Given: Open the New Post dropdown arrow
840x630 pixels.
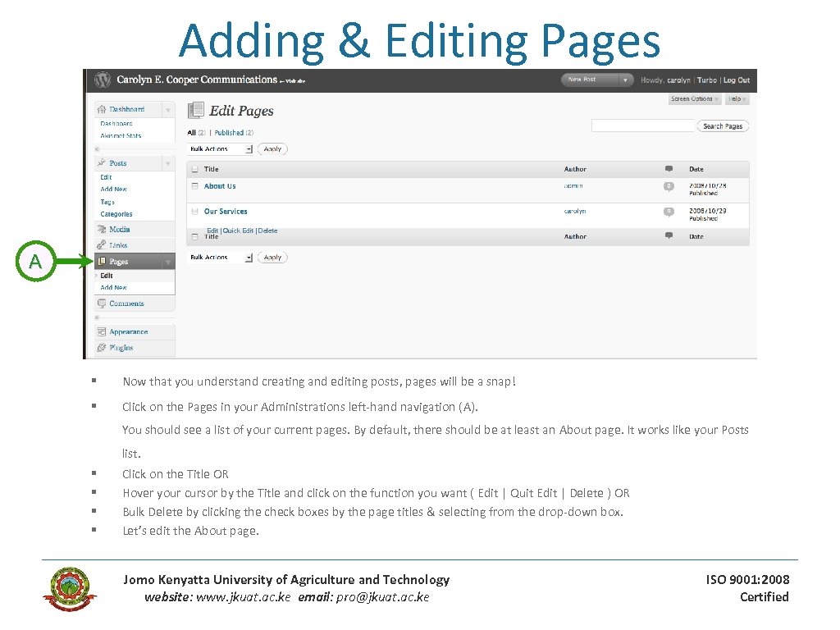Looking at the screenshot, I should point(625,80).
